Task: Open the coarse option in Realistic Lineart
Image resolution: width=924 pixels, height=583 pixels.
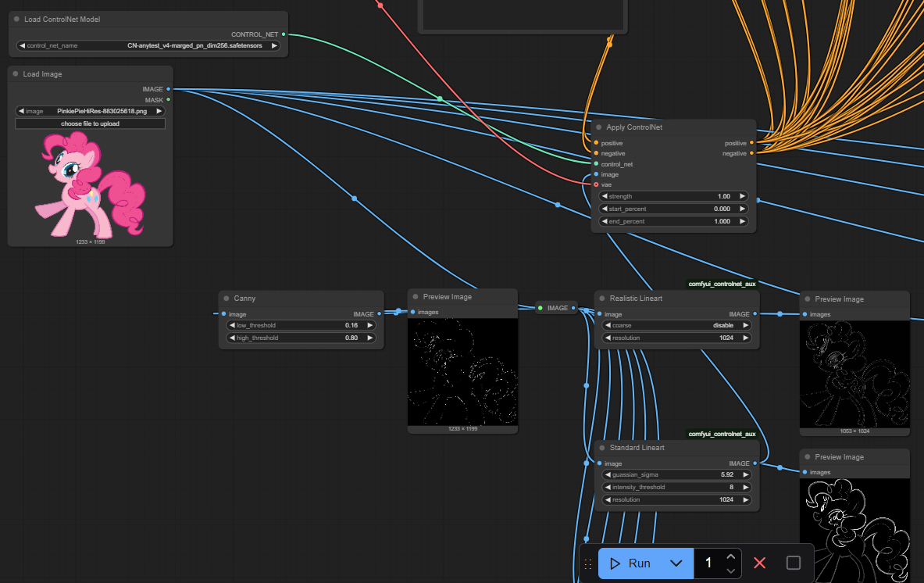Action: click(x=676, y=325)
